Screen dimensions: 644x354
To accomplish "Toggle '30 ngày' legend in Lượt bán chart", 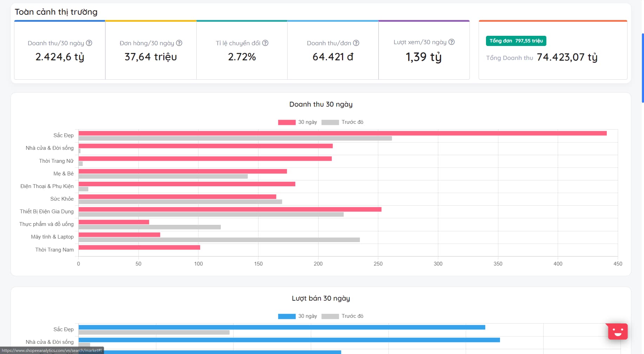I will coord(297,316).
